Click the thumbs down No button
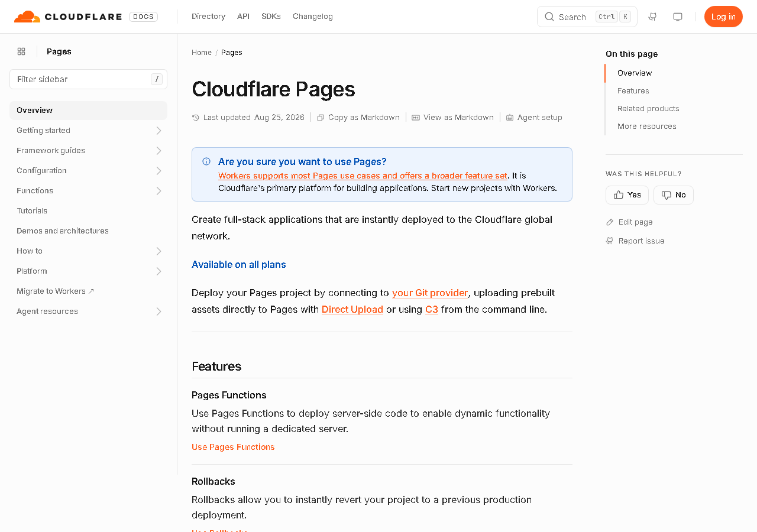757x532 pixels. point(674,195)
